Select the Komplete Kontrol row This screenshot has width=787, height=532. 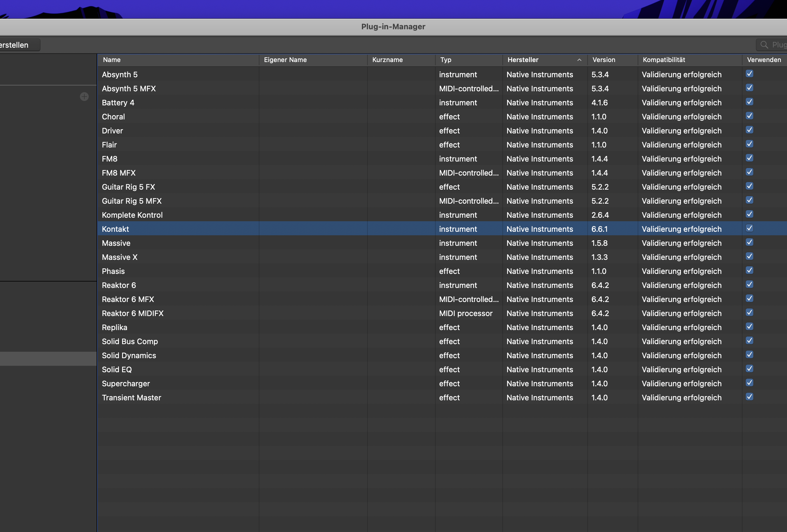point(132,215)
